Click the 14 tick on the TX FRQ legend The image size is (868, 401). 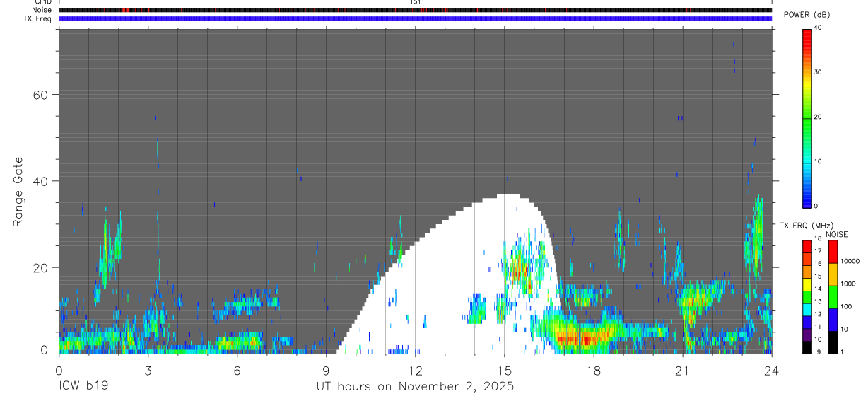click(818, 289)
